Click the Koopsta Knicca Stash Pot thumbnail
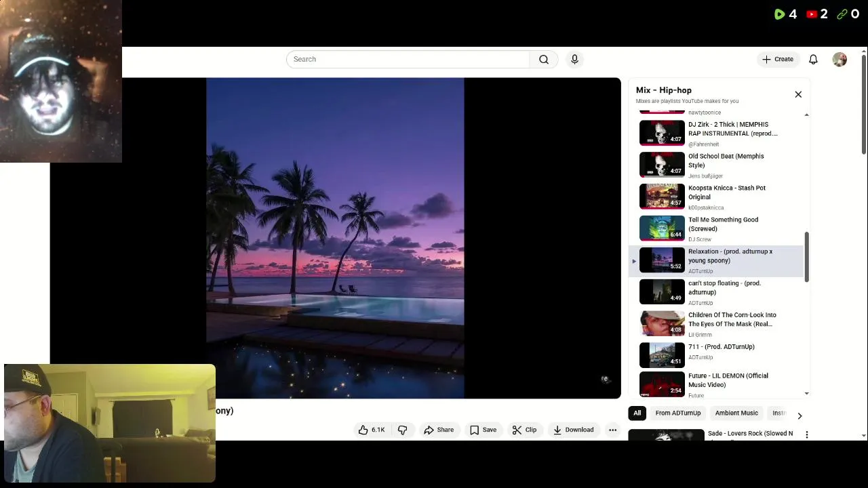 pos(662,197)
